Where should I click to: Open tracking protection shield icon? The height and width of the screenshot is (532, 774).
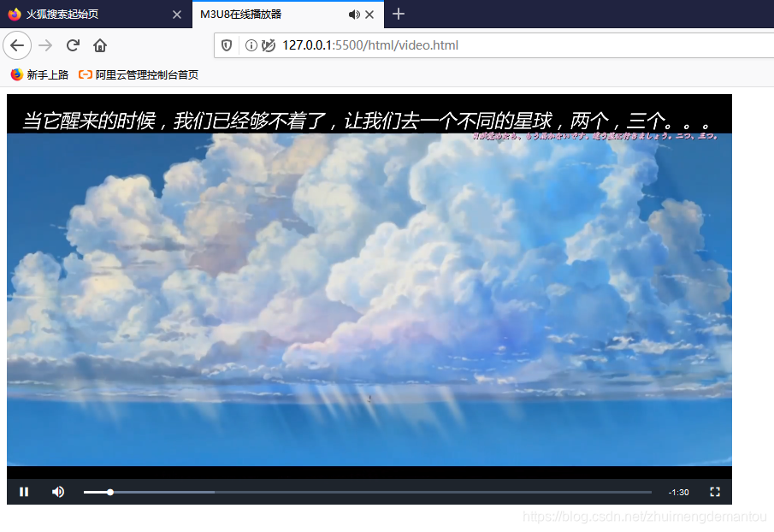(x=227, y=45)
